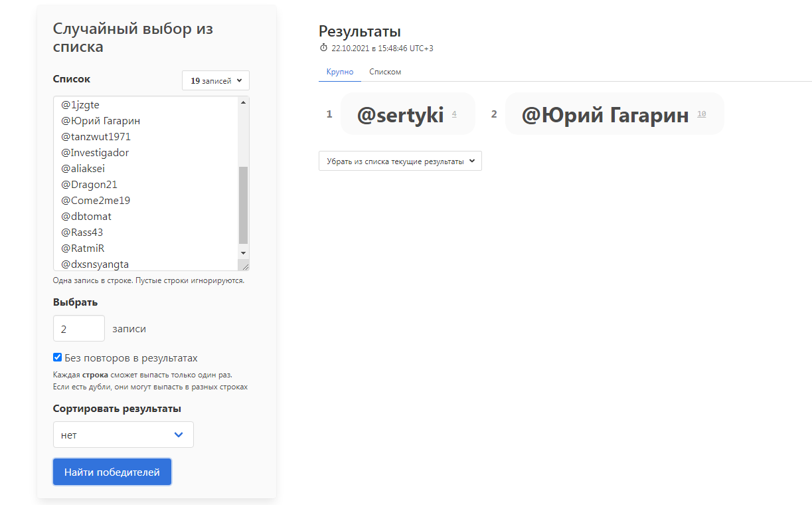This screenshot has height=505, width=812.
Task: Click the scroll down arrow of the list
Action: [x=243, y=252]
